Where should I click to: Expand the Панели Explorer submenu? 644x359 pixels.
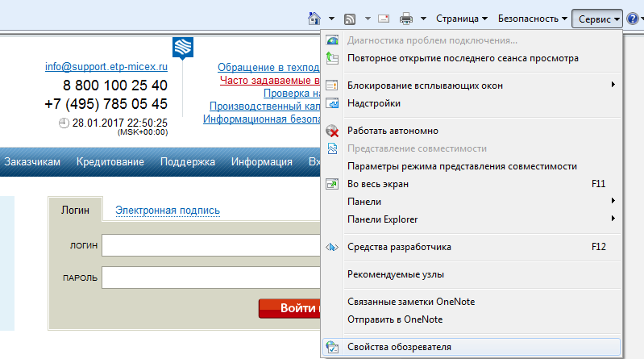point(382,219)
